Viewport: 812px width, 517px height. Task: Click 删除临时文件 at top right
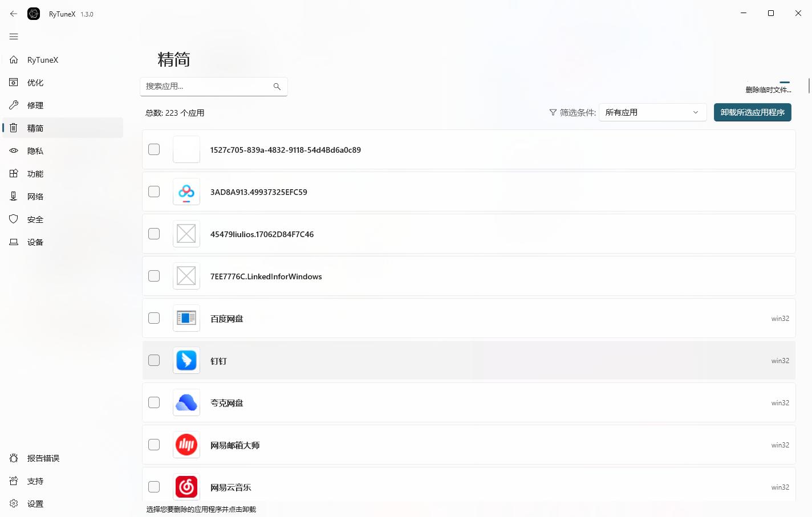[x=768, y=89]
